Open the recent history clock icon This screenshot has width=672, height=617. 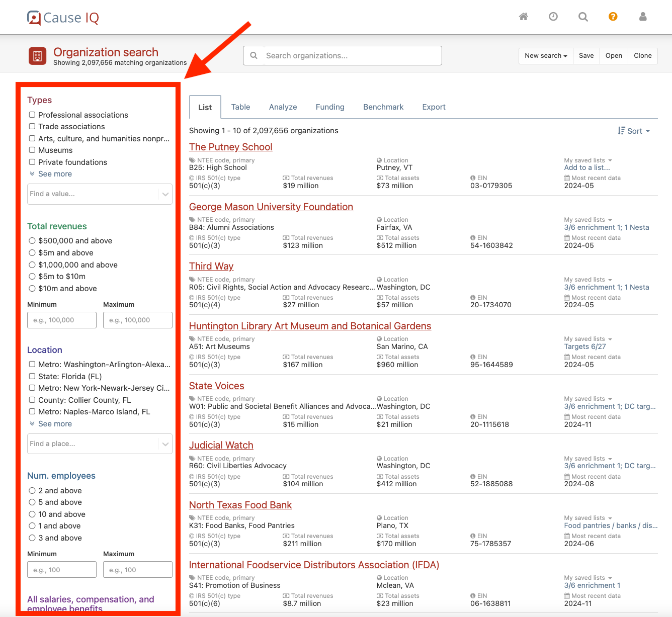553,17
